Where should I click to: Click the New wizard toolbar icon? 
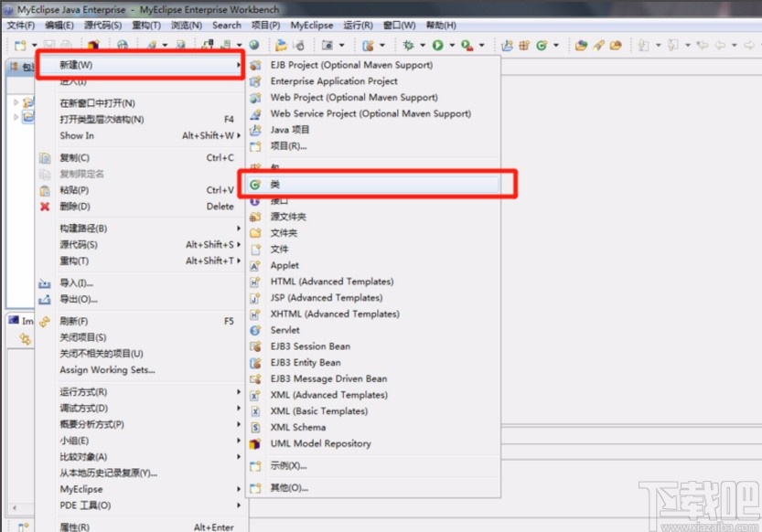pos(20,46)
